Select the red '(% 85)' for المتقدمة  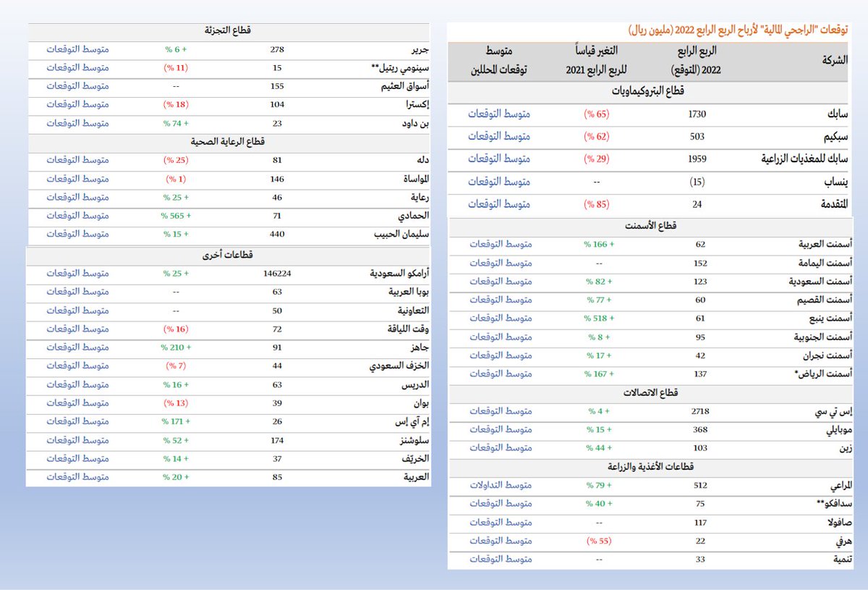click(x=596, y=204)
